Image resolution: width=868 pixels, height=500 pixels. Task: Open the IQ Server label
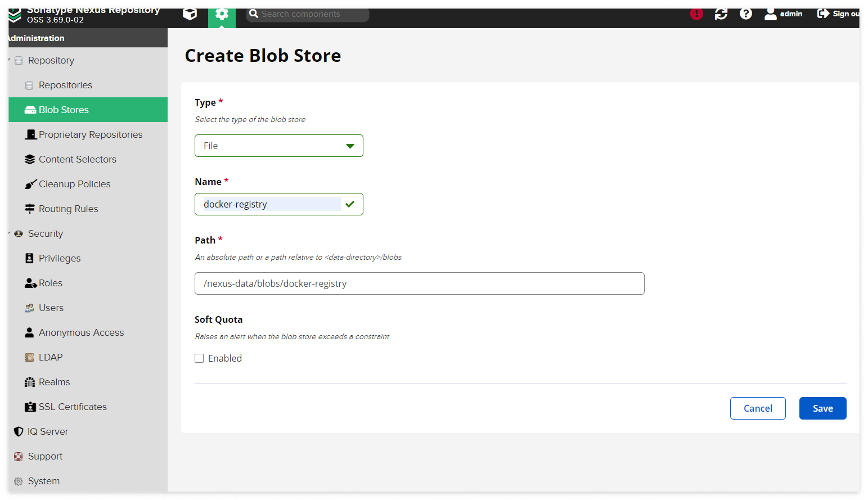(x=48, y=431)
